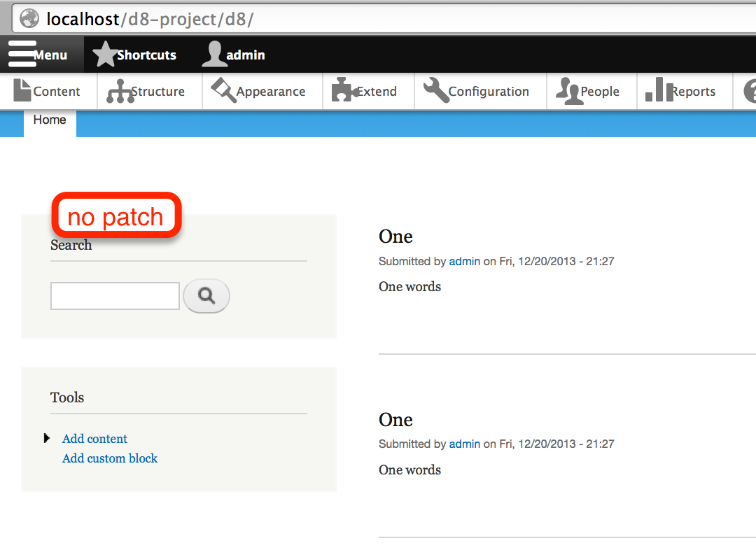Click the browser address bar URL
Viewport: 756px width, 550px height.
click(x=150, y=20)
